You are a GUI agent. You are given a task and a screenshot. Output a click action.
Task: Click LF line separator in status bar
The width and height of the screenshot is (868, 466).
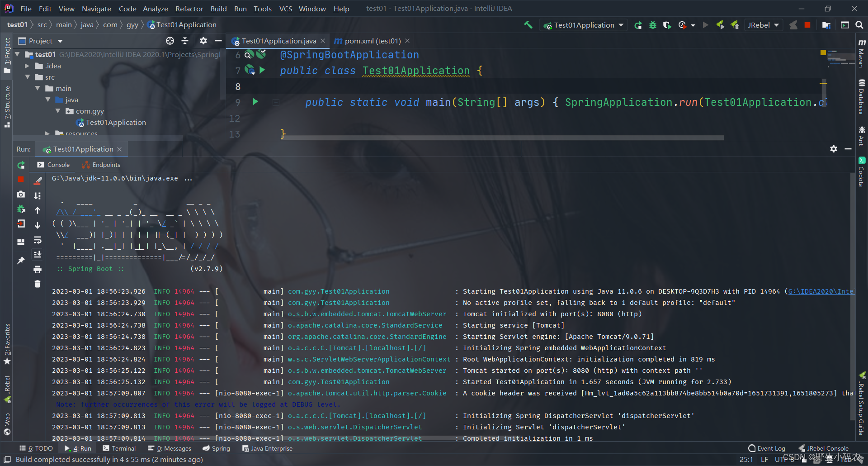pyautogui.click(x=764, y=459)
